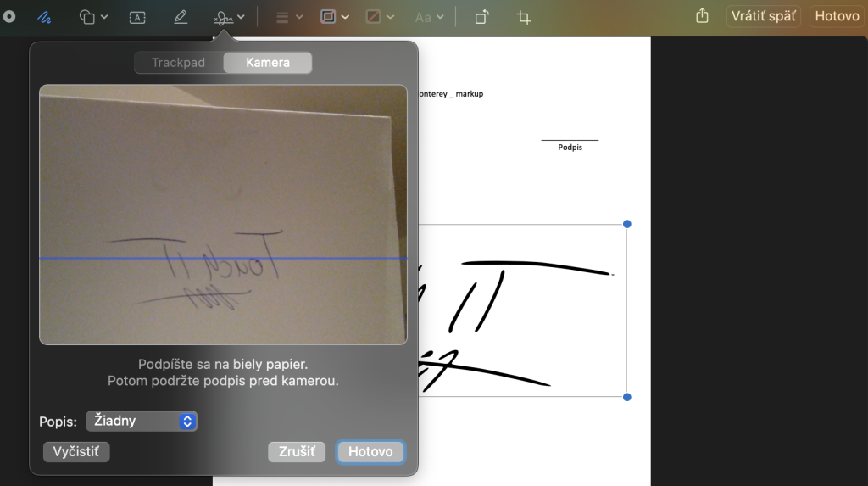This screenshot has height=486, width=868.
Task: Click the Rotate icon in toolbar
Action: (x=481, y=17)
